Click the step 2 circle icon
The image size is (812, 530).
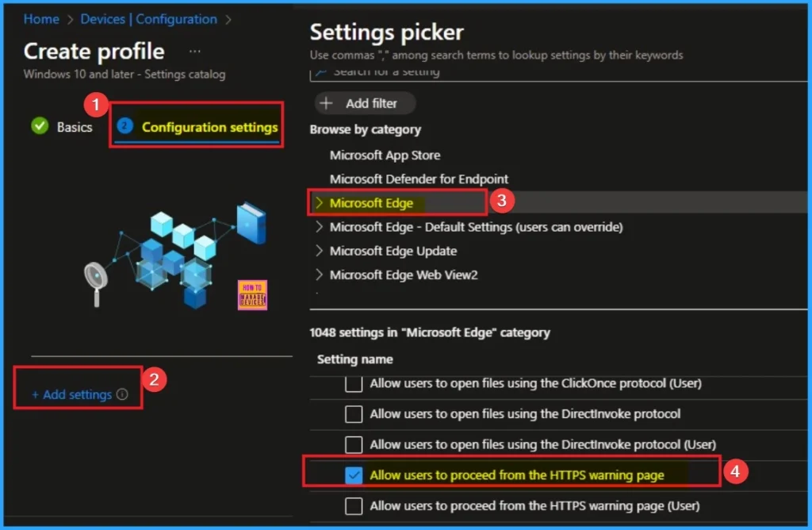point(124,126)
